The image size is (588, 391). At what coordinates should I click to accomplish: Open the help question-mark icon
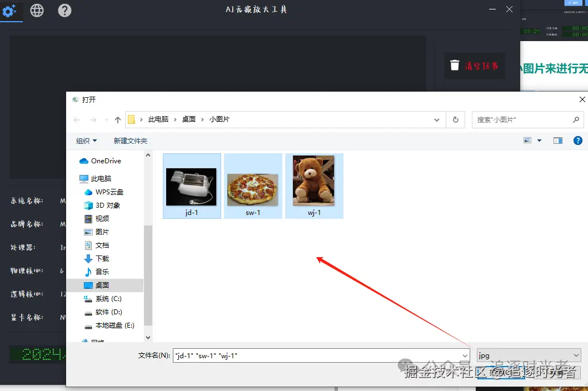click(x=64, y=10)
